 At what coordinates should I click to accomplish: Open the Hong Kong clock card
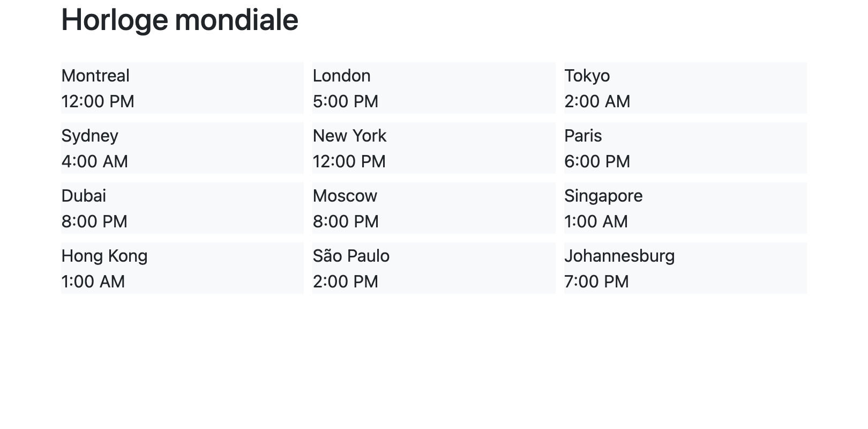[182, 268]
